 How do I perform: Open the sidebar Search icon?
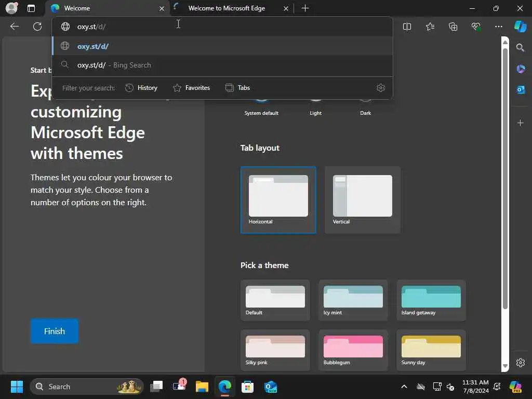[520, 47]
